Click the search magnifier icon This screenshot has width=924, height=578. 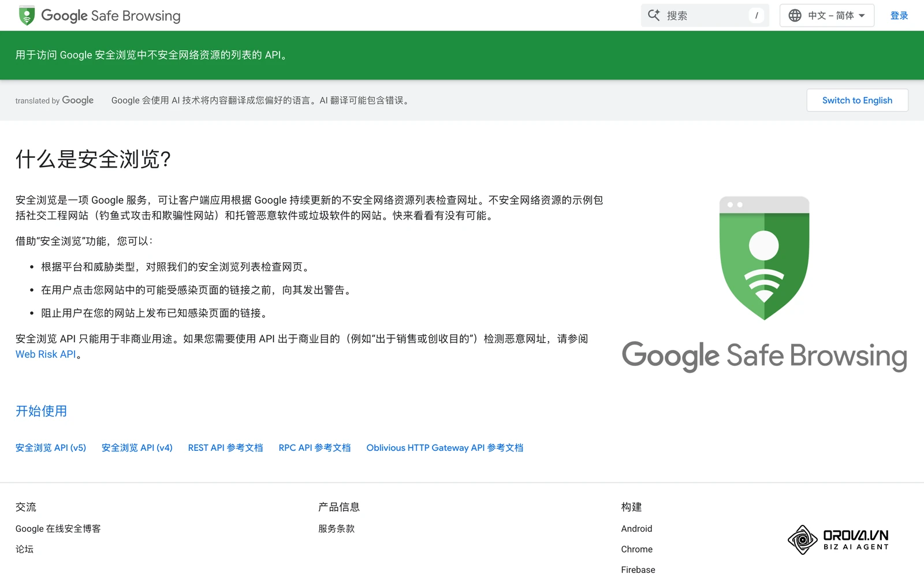click(654, 16)
